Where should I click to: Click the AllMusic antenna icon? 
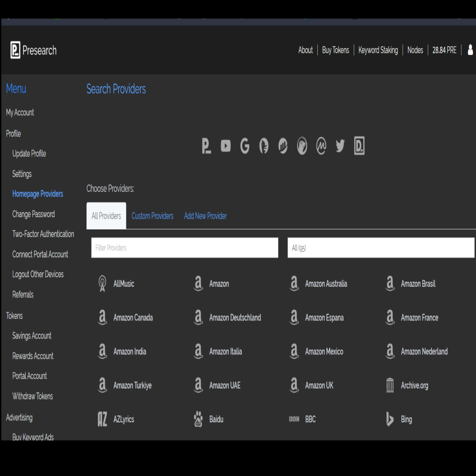[x=102, y=284]
